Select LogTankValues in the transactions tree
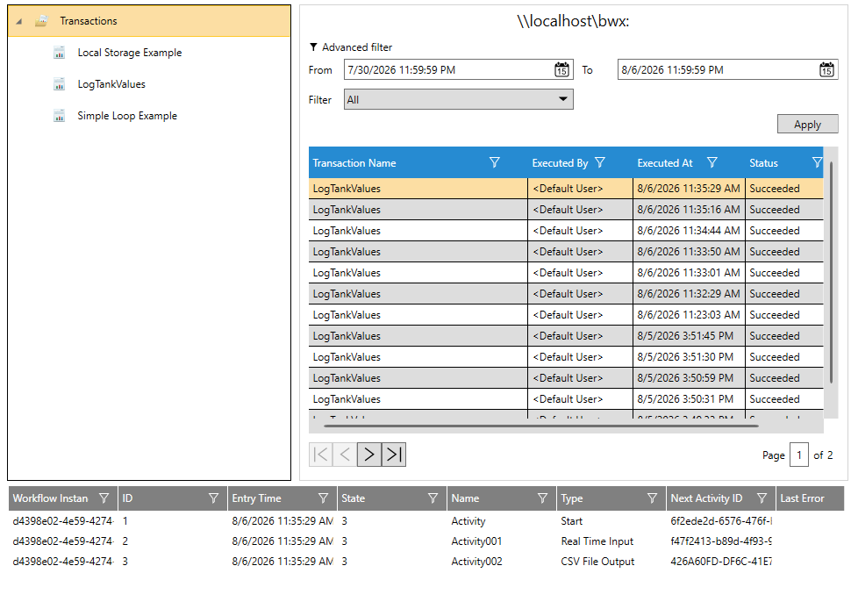The height and width of the screenshot is (616, 851). pos(111,84)
